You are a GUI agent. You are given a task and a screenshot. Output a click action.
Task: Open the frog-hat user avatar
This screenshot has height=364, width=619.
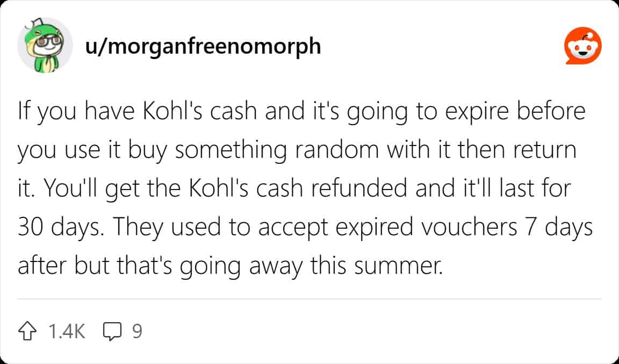point(45,46)
